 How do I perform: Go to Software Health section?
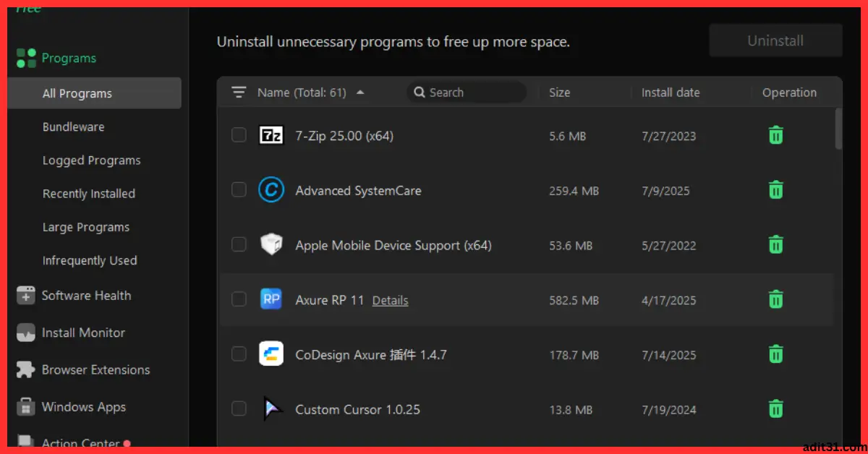[x=86, y=296]
